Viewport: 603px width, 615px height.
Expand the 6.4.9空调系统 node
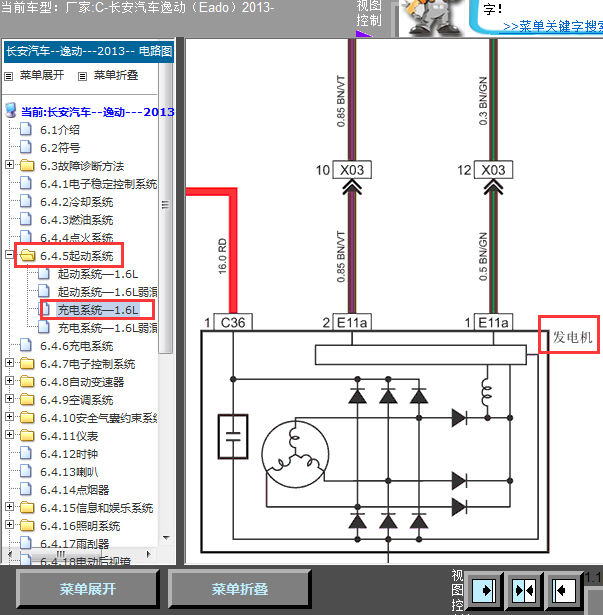coord(9,399)
